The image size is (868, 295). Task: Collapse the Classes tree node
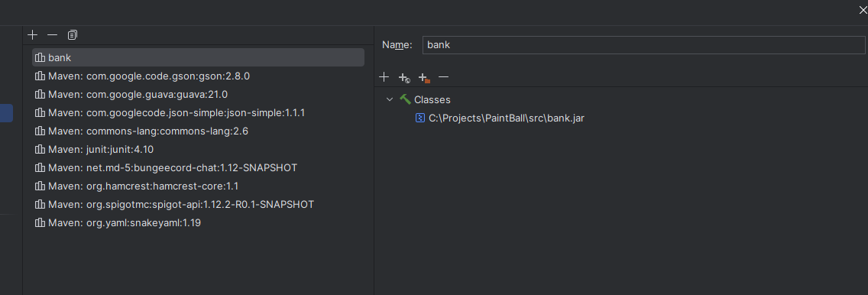[390, 99]
